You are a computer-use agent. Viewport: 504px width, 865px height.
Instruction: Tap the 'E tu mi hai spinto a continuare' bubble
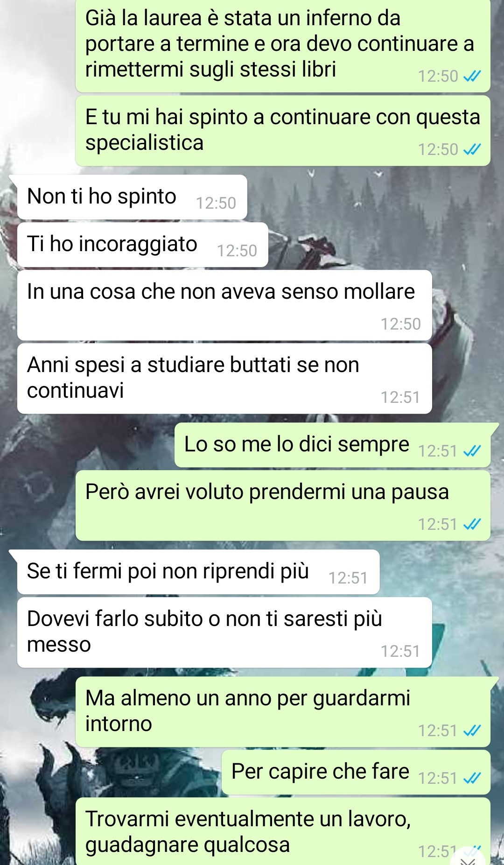point(283,131)
